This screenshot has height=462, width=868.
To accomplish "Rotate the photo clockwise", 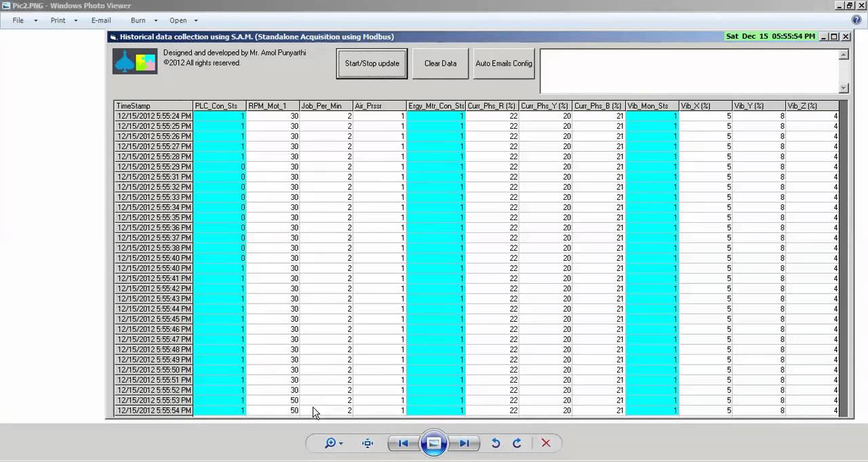I will coord(517,443).
